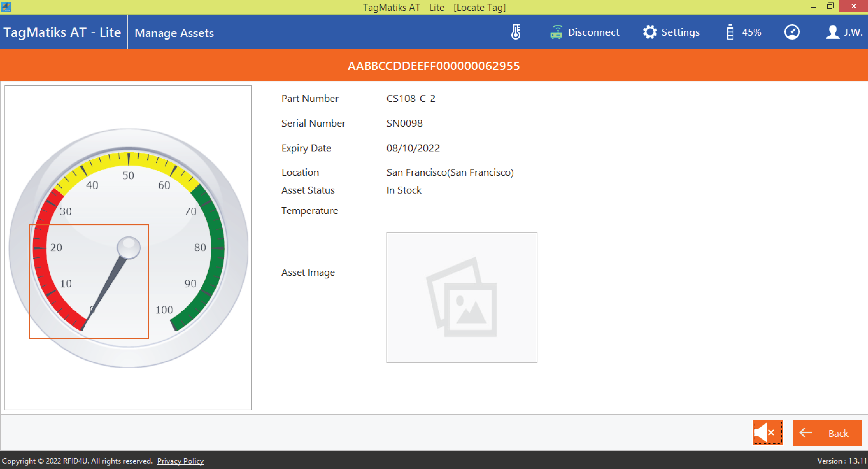Open the Manage Assets menu
868x469 pixels.
(174, 33)
